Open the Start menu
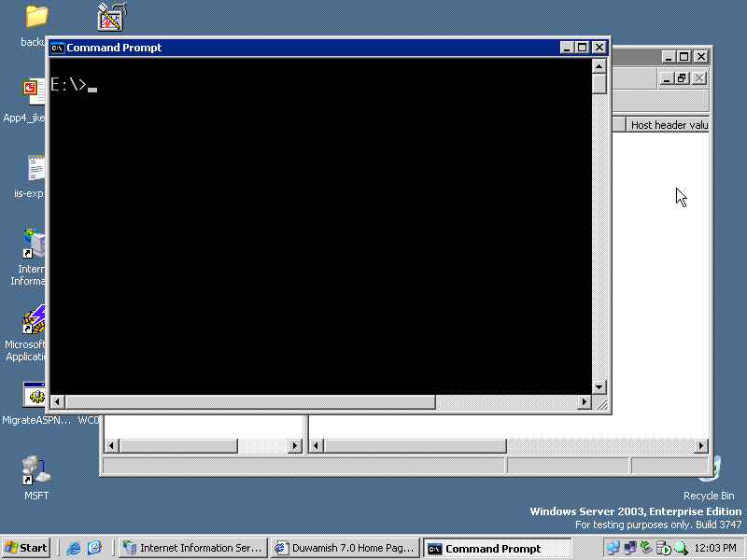The image size is (747, 560). [x=25, y=548]
